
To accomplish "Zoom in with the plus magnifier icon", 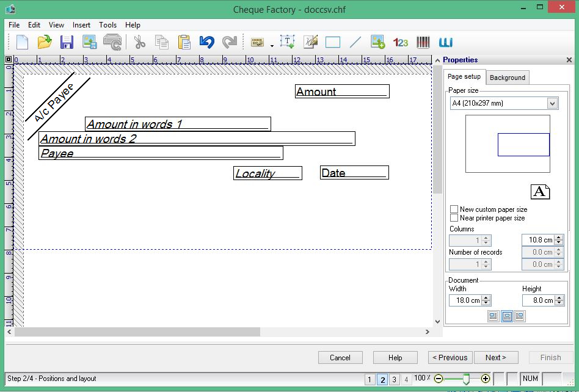I will pyautogui.click(x=486, y=379).
